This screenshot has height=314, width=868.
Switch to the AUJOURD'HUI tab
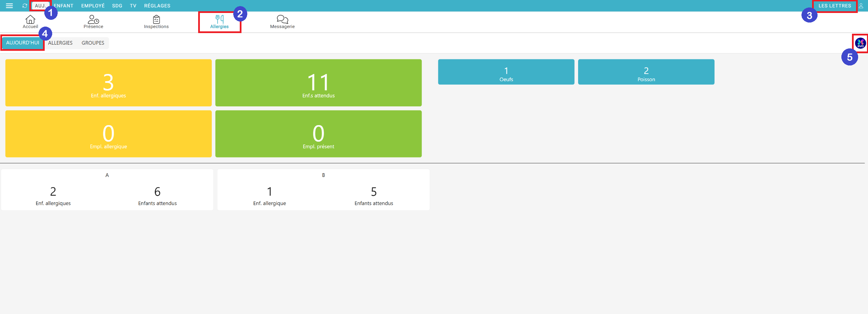[23, 43]
